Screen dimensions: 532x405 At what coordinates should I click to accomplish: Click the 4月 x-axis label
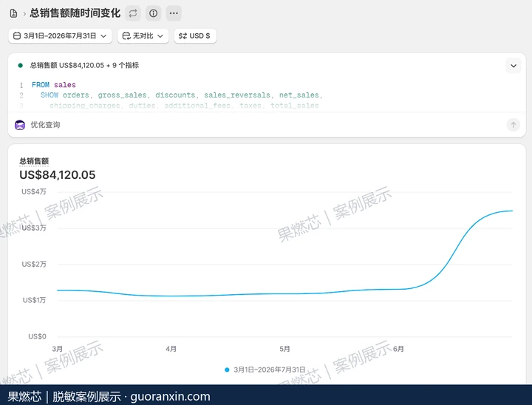click(171, 349)
